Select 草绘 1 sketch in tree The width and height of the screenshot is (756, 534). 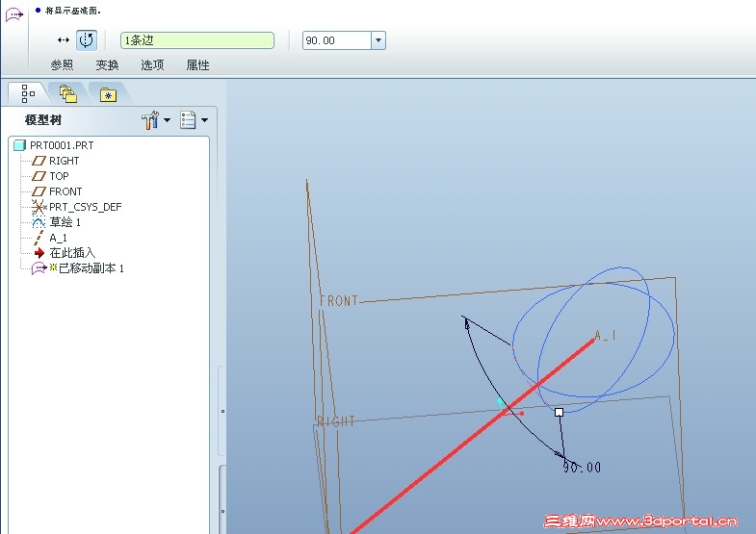[65, 222]
